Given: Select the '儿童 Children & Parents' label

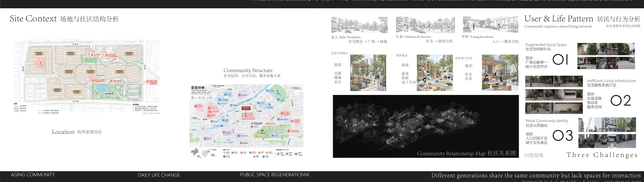Looking at the screenshot, I should (413, 37).
